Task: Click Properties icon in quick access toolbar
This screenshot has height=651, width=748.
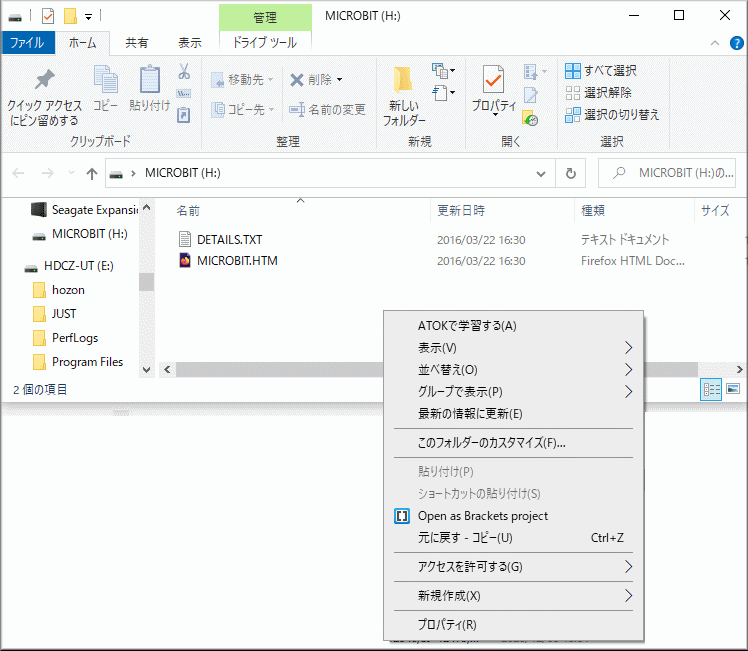Action: click(48, 16)
